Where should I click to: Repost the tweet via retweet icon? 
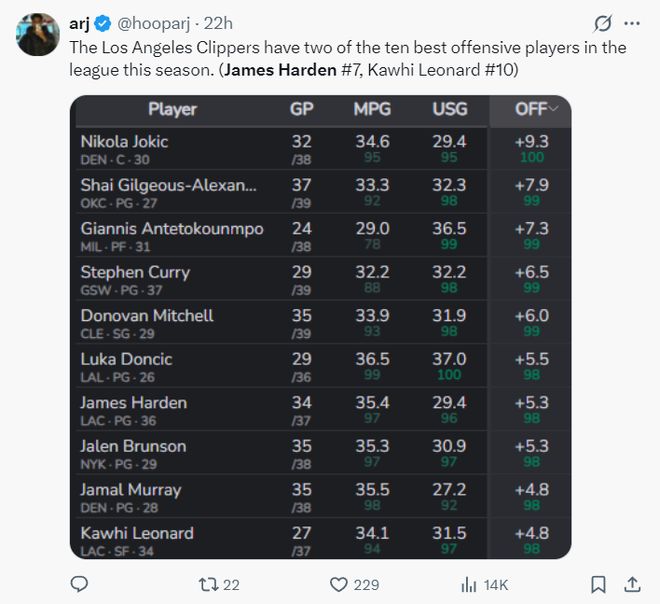[x=206, y=584]
